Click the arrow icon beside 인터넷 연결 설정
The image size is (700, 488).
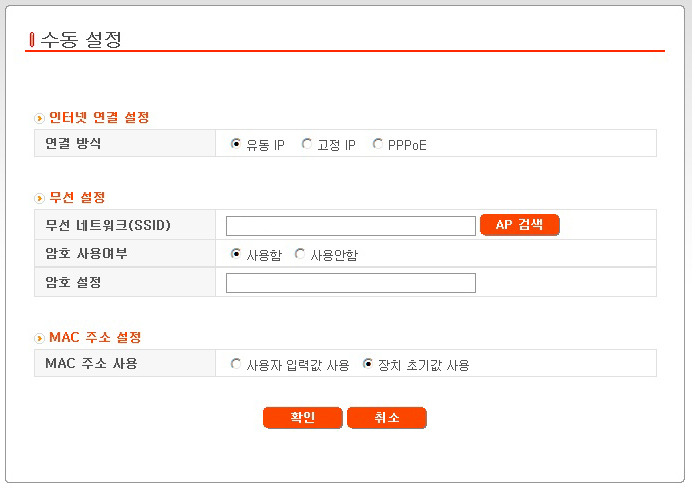pyautogui.click(x=39, y=118)
